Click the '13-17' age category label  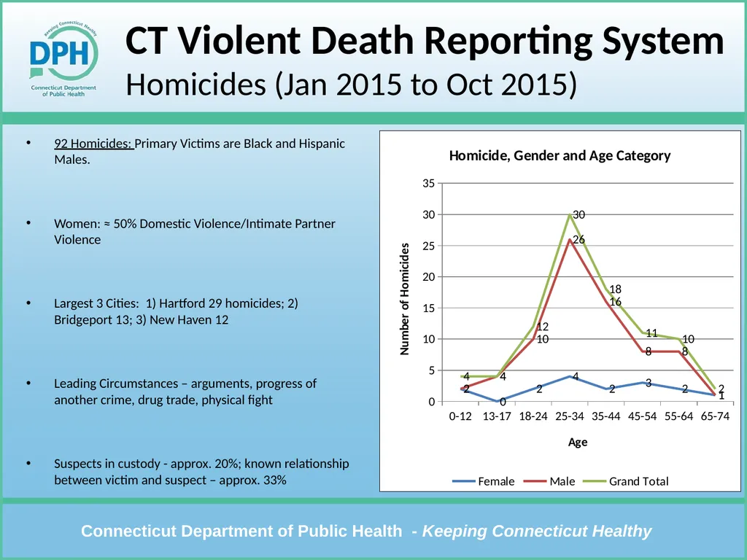point(497,416)
